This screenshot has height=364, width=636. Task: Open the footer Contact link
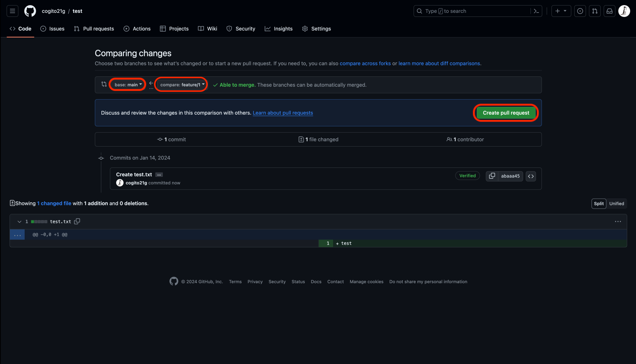tap(336, 282)
